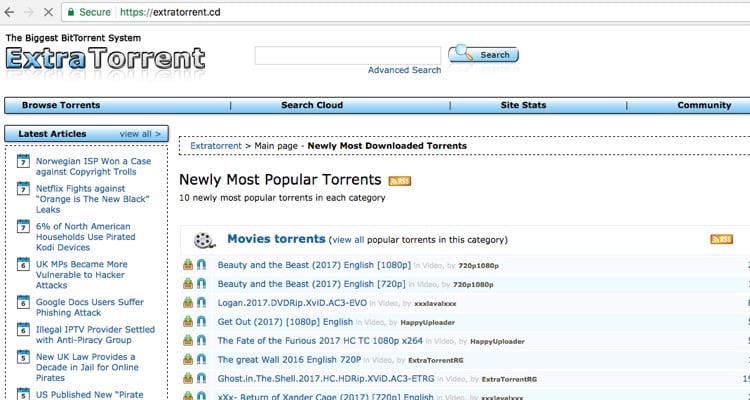Open the Advanced Search link
The image size is (750, 400).
click(404, 70)
